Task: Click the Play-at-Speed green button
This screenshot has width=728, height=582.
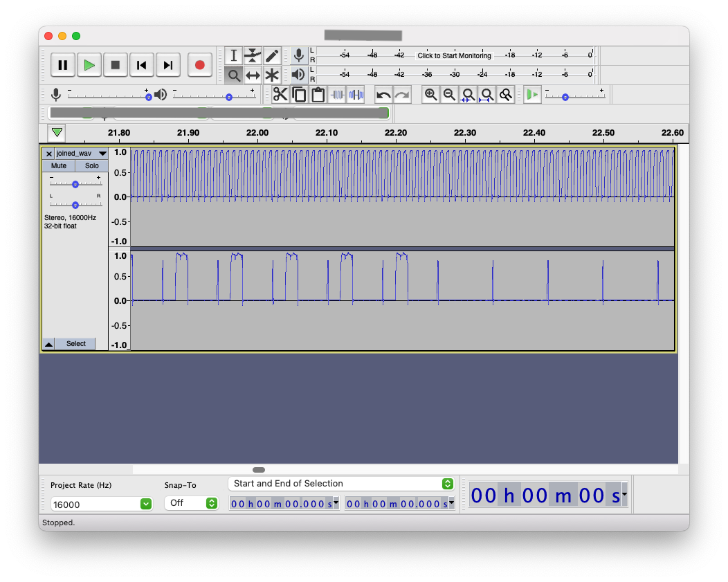Action: point(532,95)
